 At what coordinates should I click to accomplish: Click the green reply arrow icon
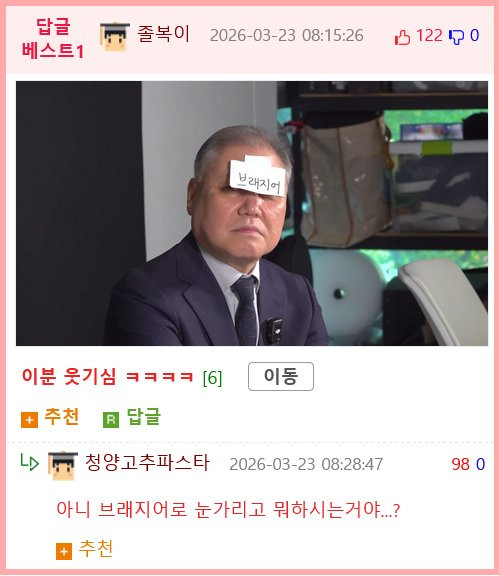click(x=30, y=462)
